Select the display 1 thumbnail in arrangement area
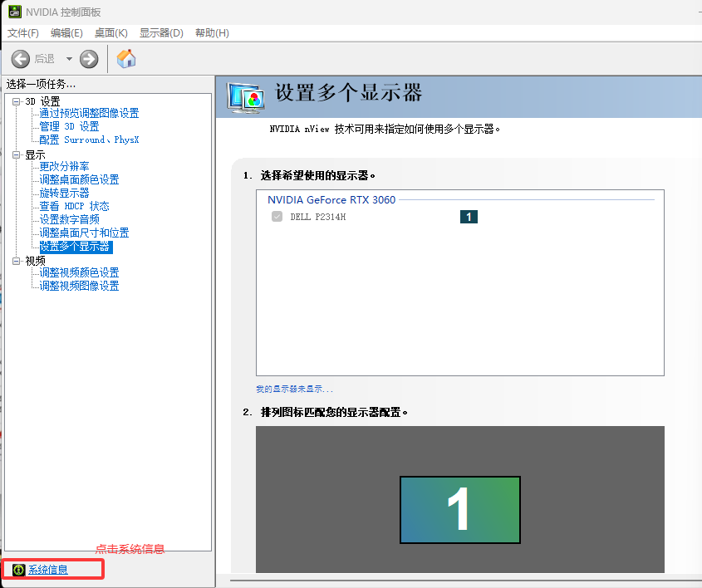 coord(459,510)
